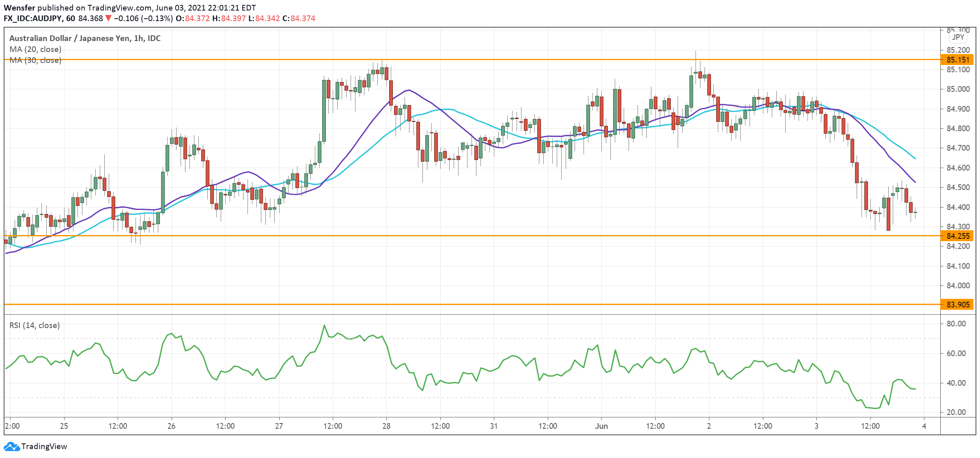
Task: Click the Jun label on the time axis
Action: 601,426
